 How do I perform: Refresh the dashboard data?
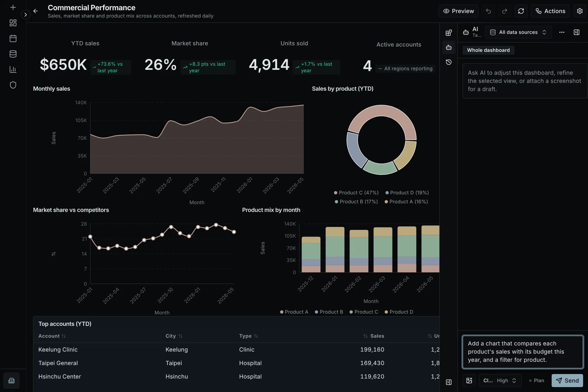point(521,11)
